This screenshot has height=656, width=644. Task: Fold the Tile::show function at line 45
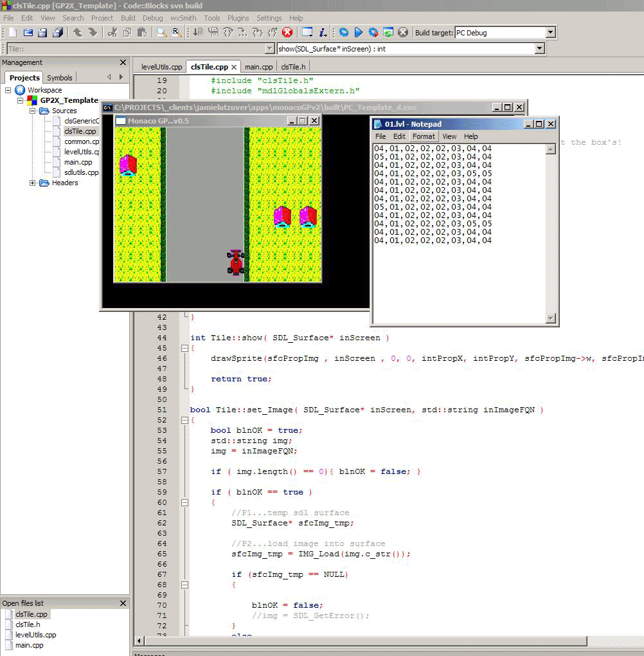point(185,348)
